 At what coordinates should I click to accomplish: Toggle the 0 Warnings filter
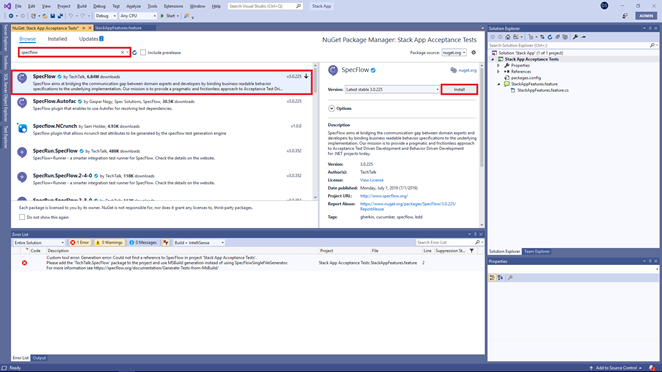click(109, 243)
